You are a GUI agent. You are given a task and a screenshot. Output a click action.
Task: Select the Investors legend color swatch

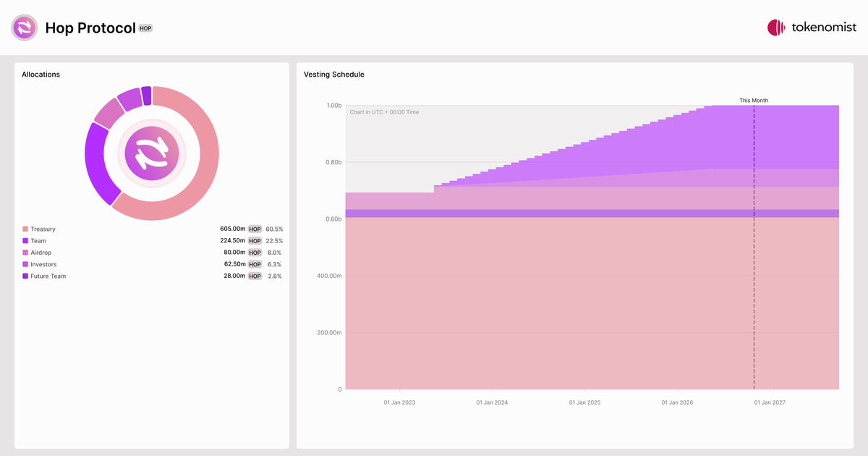25,264
